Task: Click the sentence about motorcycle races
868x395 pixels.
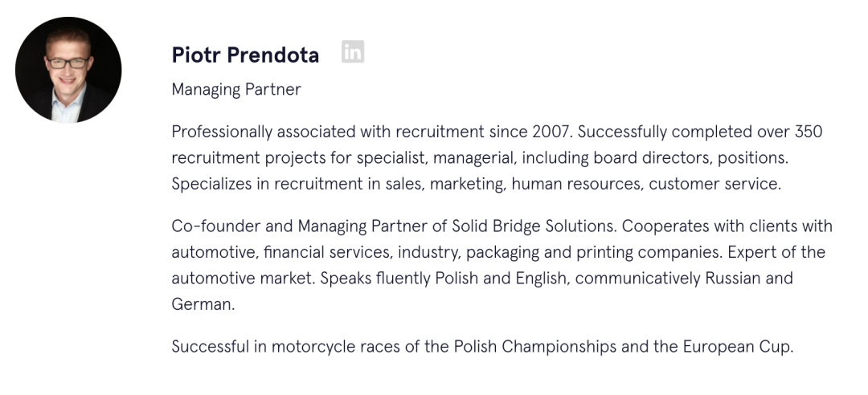Action: tap(482, 347)
